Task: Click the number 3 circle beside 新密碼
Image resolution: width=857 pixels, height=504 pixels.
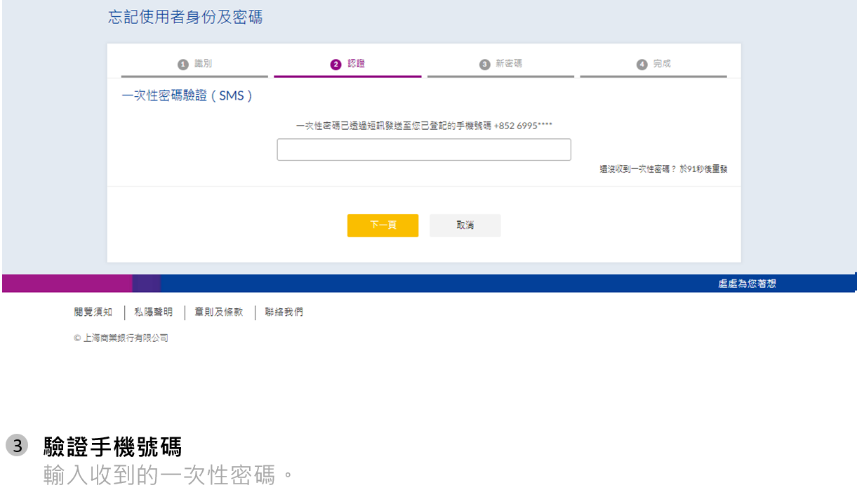Action: pos(484,65)
